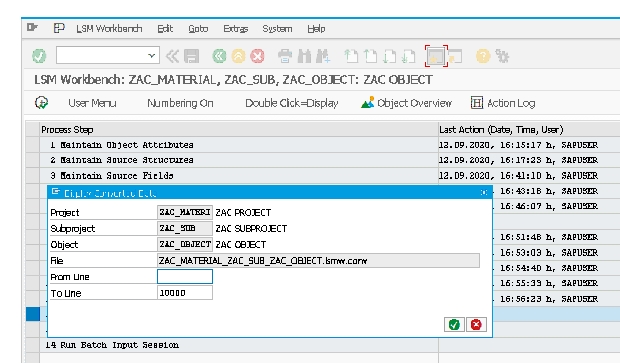Click the Object Overview mountain icon

pyautogui.click(x=367, y=103)
